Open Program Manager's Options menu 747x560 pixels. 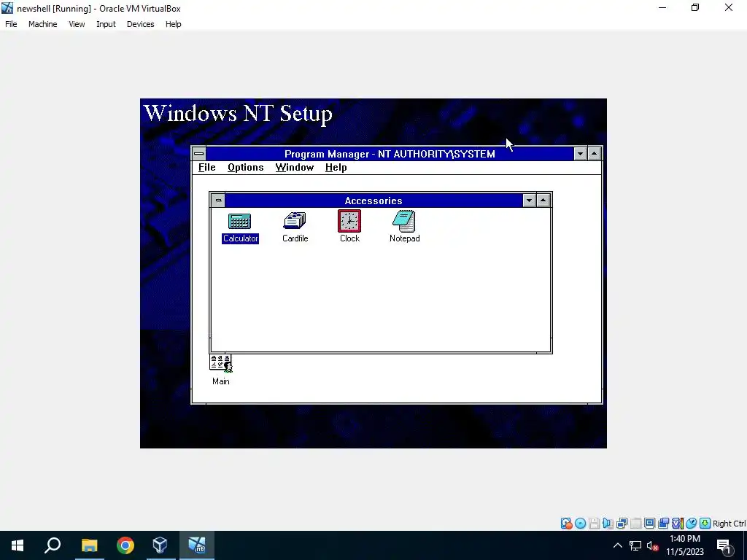[245, 167]
